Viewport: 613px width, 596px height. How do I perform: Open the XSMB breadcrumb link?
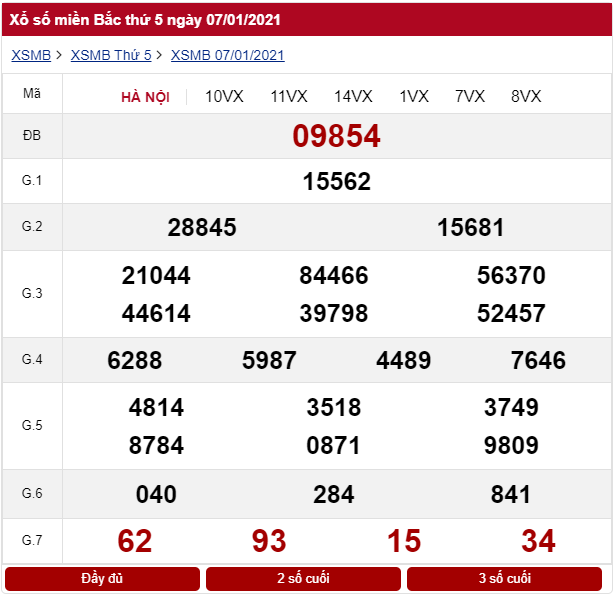31,55
